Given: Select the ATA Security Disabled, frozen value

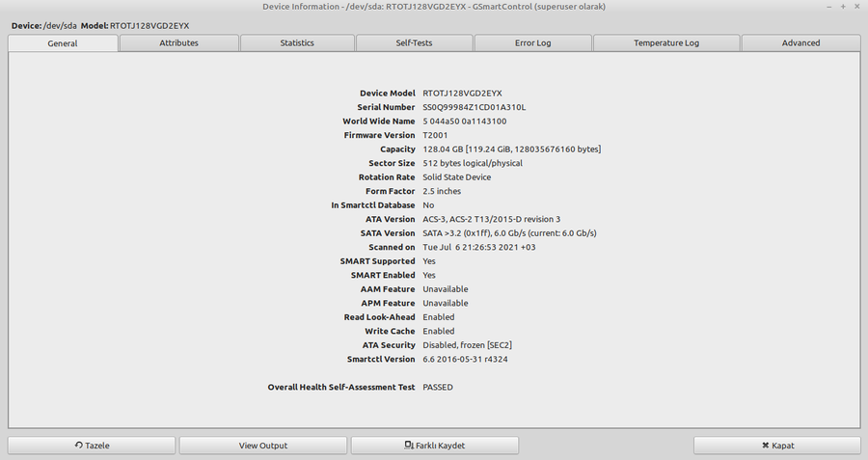Looking at the screenshot, I should 467,345.
